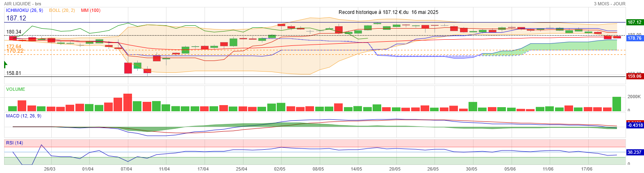The height and width of the screenshot is (173, 644).
Task: Click the 26/03 date label
Action: click(50, 169)
